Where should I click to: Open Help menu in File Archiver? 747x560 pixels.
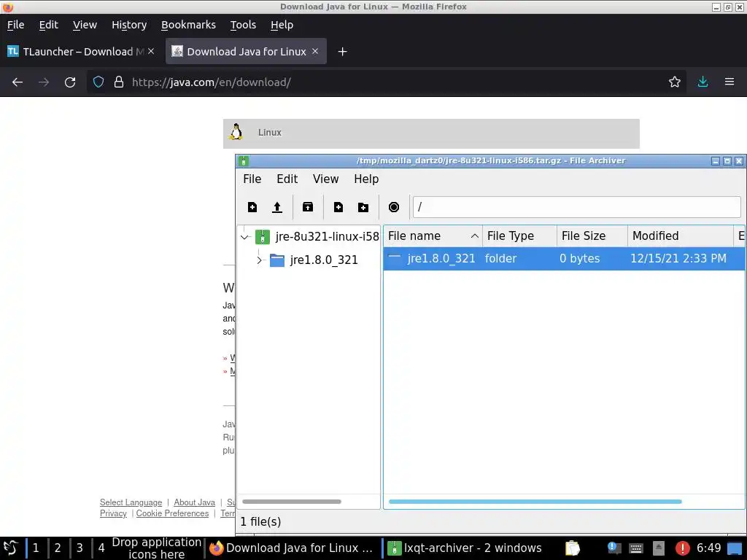[x=366, y=179]
